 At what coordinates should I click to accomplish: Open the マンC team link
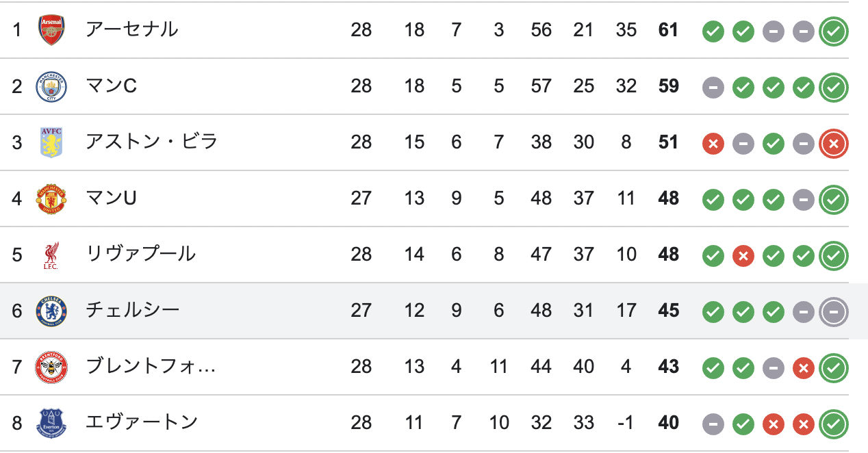111,86
